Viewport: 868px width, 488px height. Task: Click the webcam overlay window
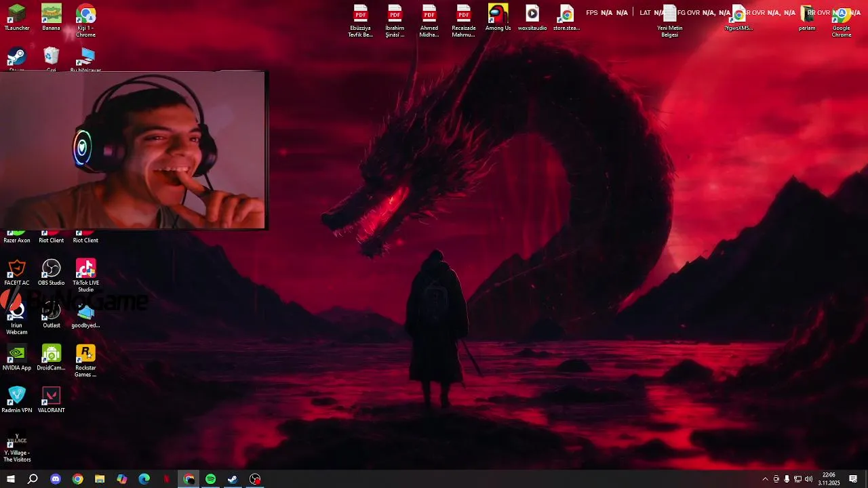click(133, 150)
